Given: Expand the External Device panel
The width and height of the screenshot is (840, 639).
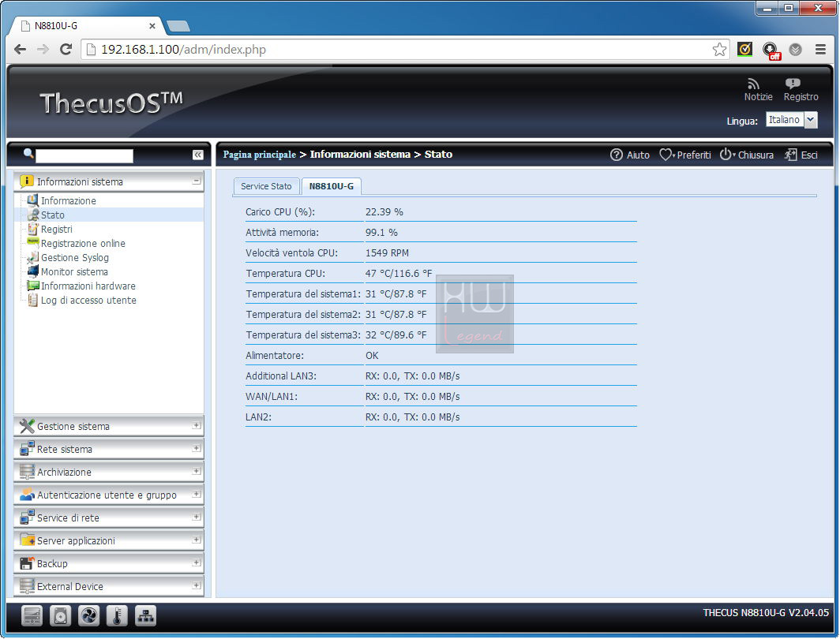Looking at the screenshot, I should (x=197, y=585).
